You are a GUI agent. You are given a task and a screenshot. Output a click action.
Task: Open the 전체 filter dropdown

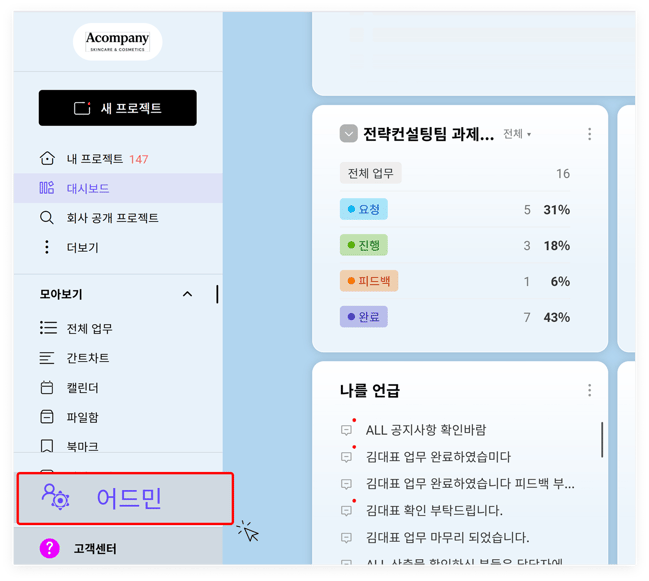pos(517,134)
